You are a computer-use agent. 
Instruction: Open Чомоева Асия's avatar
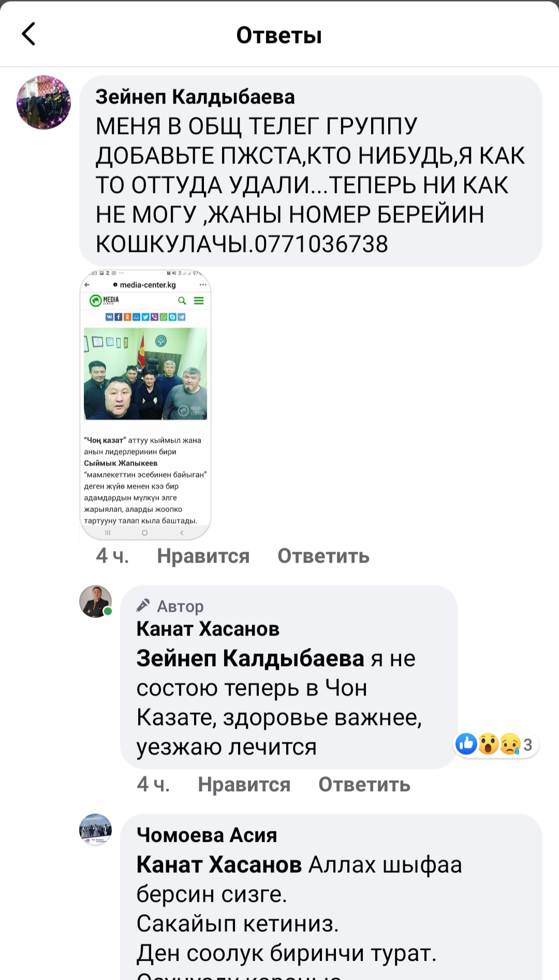click(96, 830)
